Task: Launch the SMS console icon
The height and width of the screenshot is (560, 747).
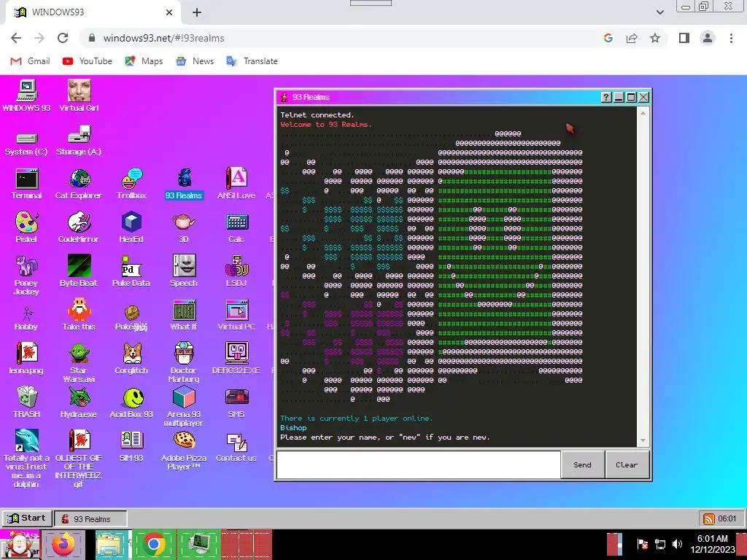Action: click(x=236, y=403)
